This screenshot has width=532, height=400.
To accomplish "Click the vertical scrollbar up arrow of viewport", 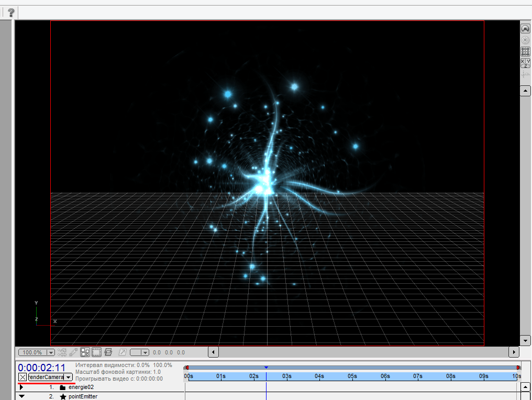I will coord(525,91).
